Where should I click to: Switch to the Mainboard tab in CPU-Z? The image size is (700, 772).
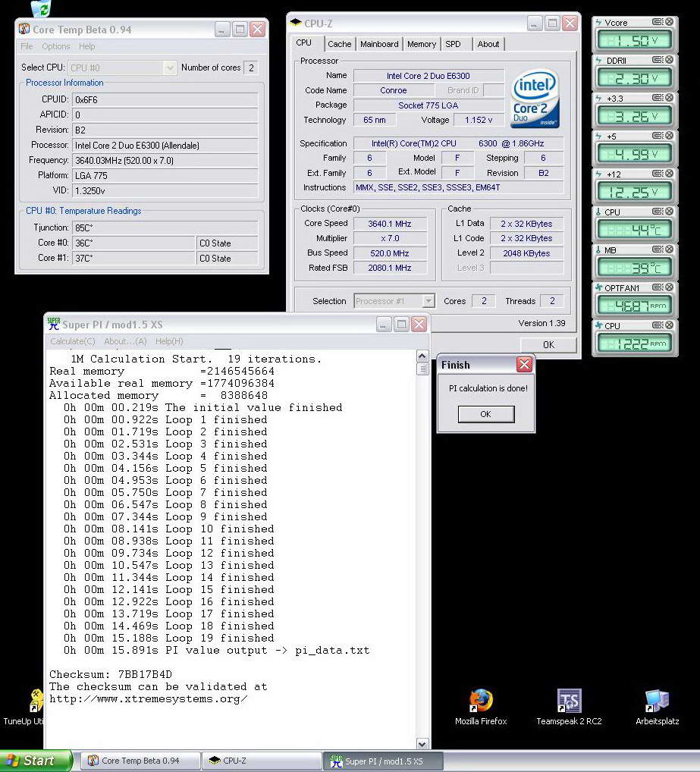pyautogui.click(x=379, y=44)
